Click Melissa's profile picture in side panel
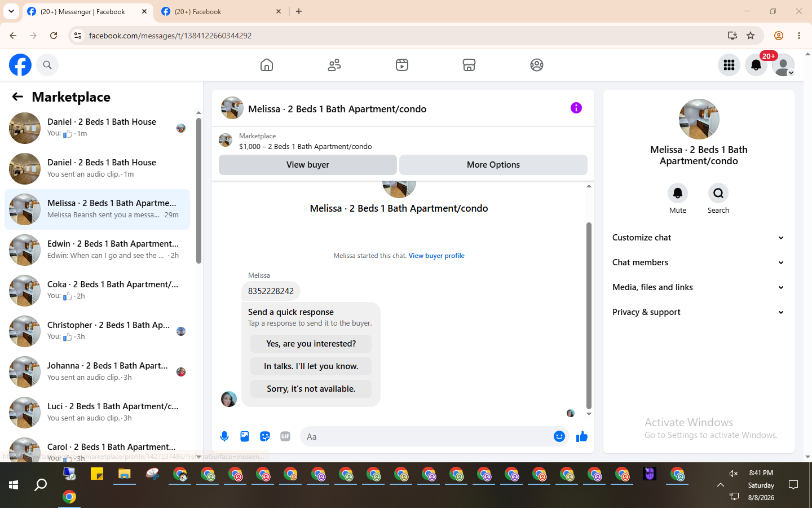The width and height of the screenshot is (812, 508). pos(699,119)
